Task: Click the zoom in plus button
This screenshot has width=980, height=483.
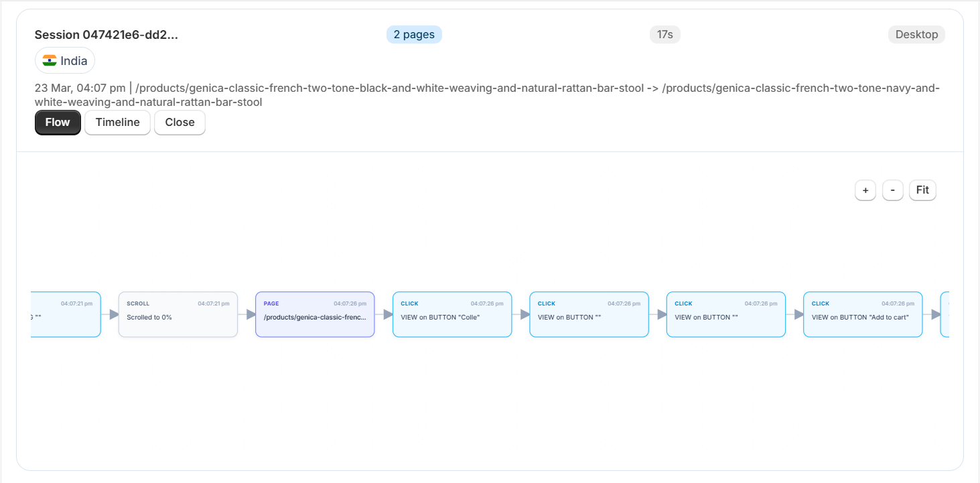Action: pyautogui.click(x=865, y=190)
